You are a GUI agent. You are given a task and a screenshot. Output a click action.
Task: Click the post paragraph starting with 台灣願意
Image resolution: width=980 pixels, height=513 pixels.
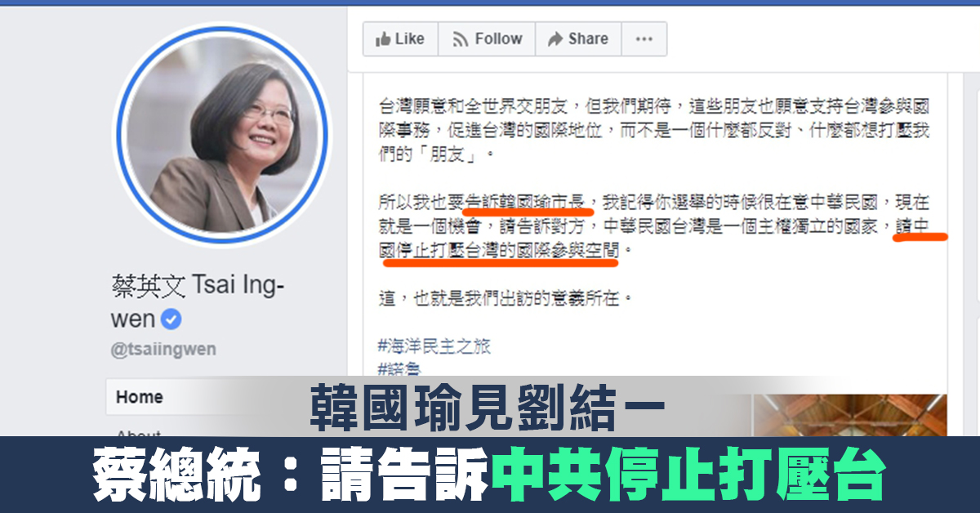point(653,130)
